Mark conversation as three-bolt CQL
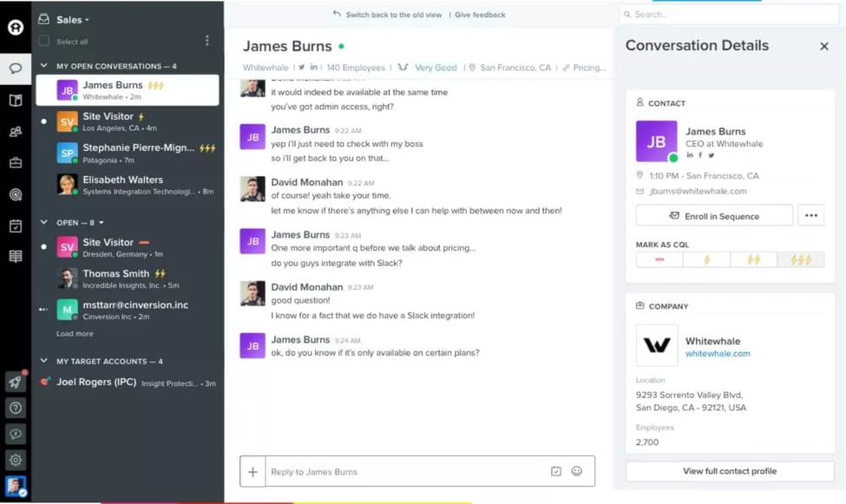846x504 pixels. pos(799,259)
